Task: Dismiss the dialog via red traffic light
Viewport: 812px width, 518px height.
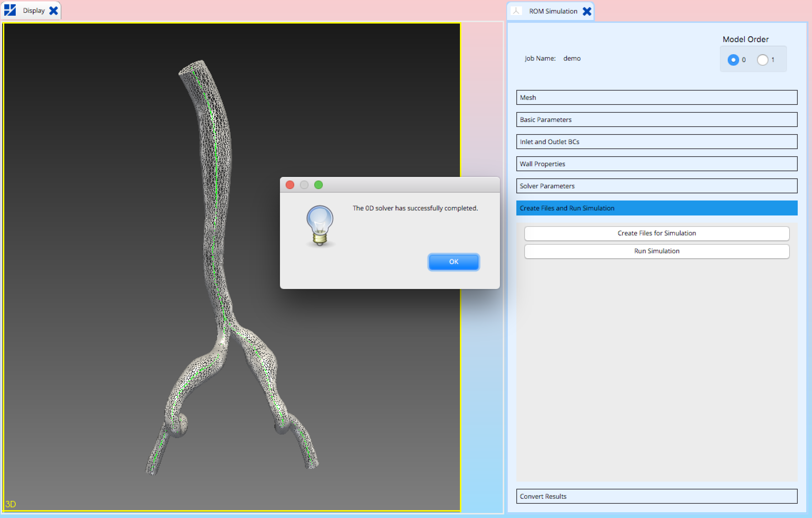Action: [290, 185]
